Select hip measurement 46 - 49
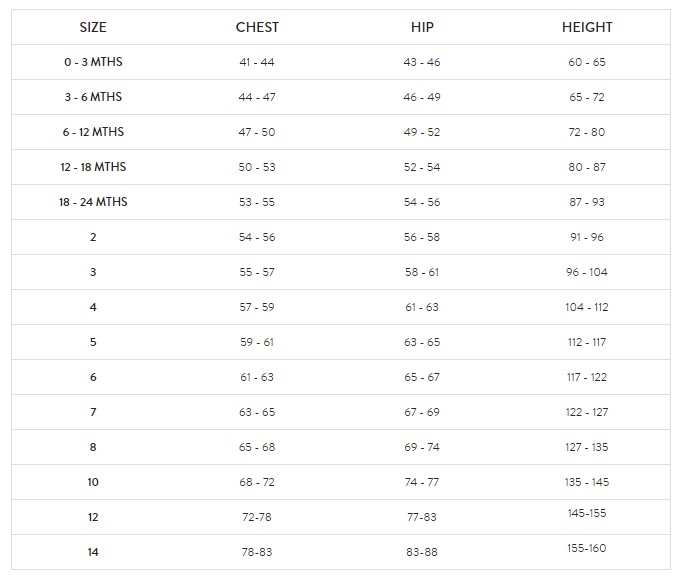Viewport: 685px width, 583px height. point(422,97)
